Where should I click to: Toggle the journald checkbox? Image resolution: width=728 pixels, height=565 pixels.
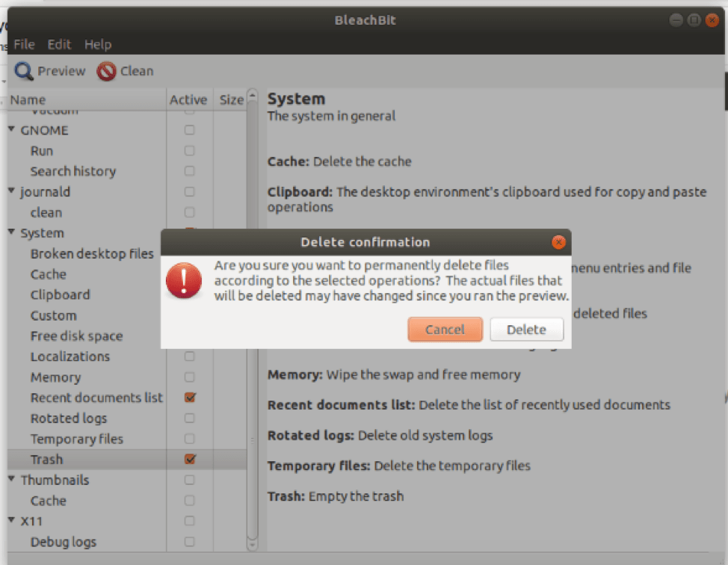click(189, 192)
